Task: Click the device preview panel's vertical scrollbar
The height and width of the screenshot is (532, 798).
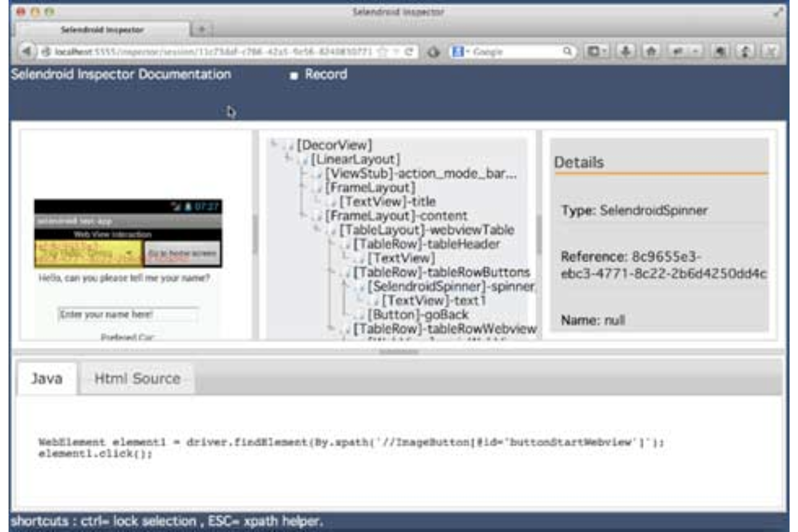Action: [x=255, y=235]
